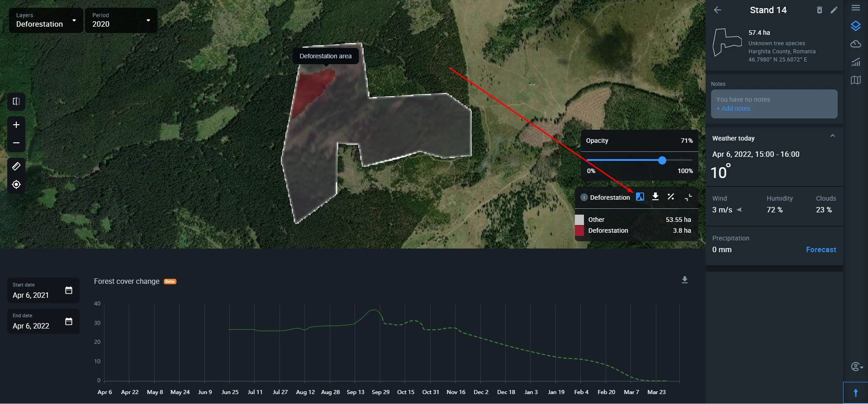Switch legend values to percentage
Viewport: 868px width, 404px height.
[x=671, y=197]
